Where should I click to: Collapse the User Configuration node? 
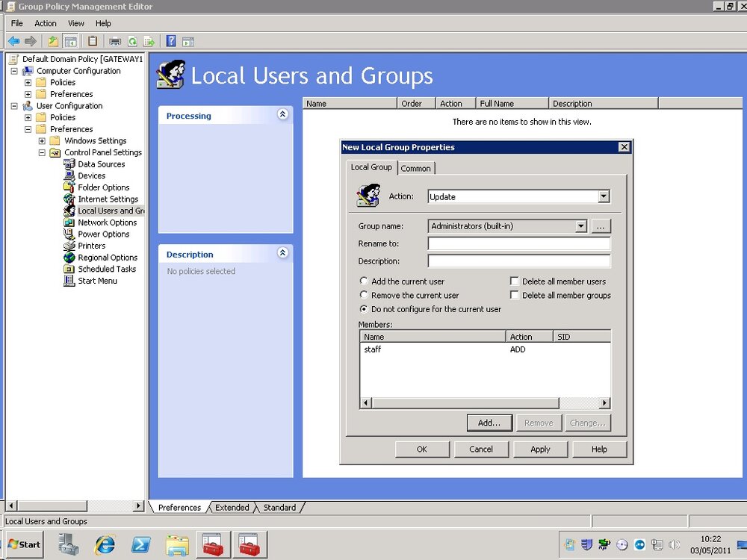14,106
